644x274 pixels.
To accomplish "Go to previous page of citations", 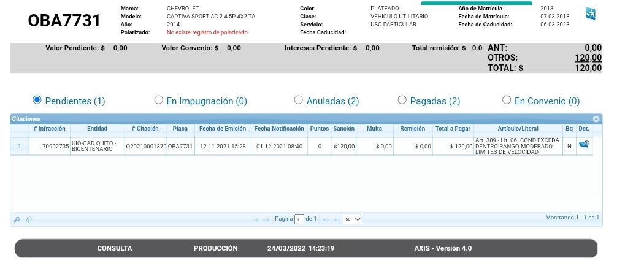I will coord(266,219).
